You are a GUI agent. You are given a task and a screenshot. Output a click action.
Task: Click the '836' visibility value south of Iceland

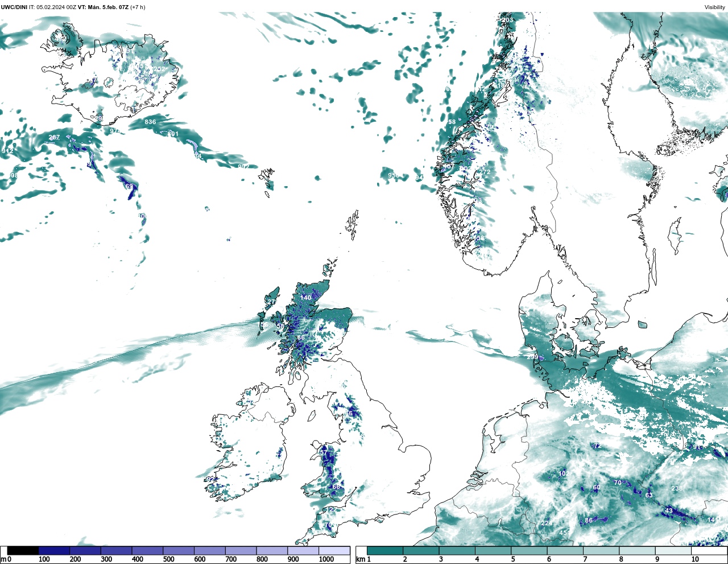(x=150, y=122)
